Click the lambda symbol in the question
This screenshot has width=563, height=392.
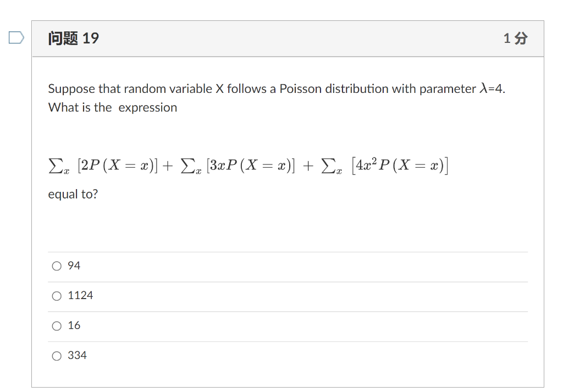484,88
